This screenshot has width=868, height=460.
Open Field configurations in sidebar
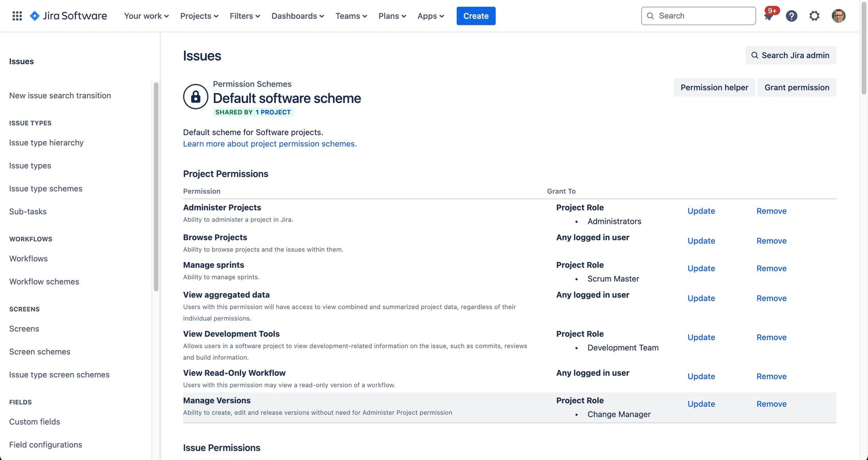click(x=45, y=445)
